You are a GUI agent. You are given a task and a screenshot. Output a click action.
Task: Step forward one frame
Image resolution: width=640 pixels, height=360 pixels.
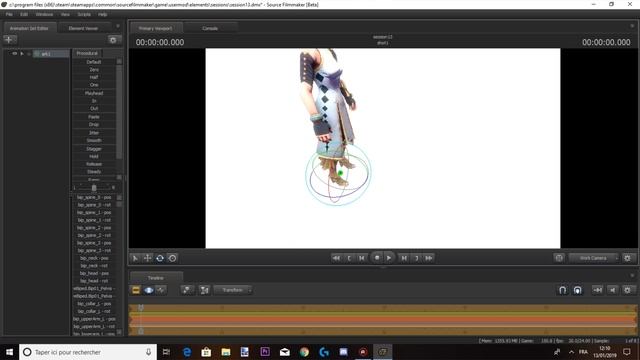pyautogui.click(x=404, y=258)
